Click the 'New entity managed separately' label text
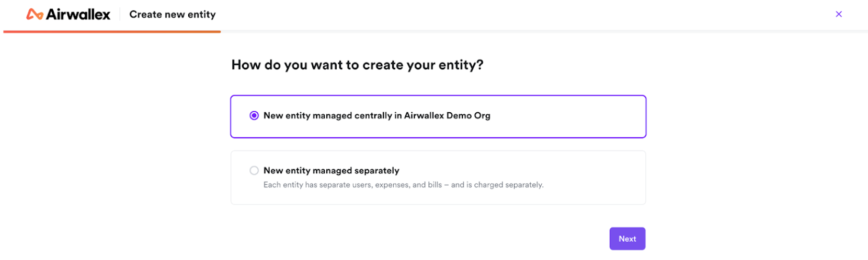 [331, 170]
